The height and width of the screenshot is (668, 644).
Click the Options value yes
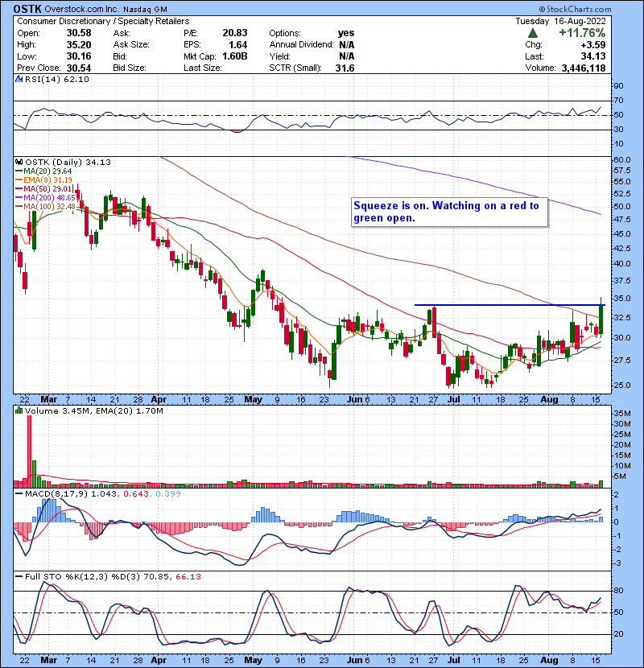pos(346,33)
